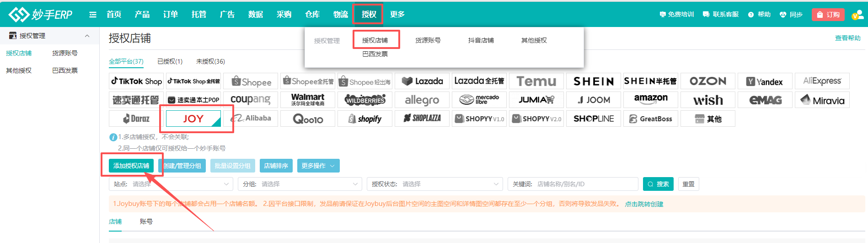Switch to the 已授权(1) tab

(170, 61)
